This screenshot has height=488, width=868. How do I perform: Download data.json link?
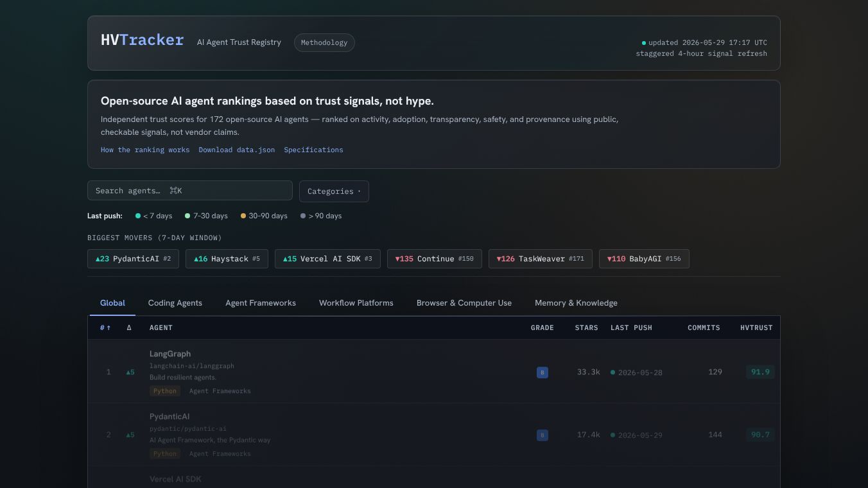237,150
